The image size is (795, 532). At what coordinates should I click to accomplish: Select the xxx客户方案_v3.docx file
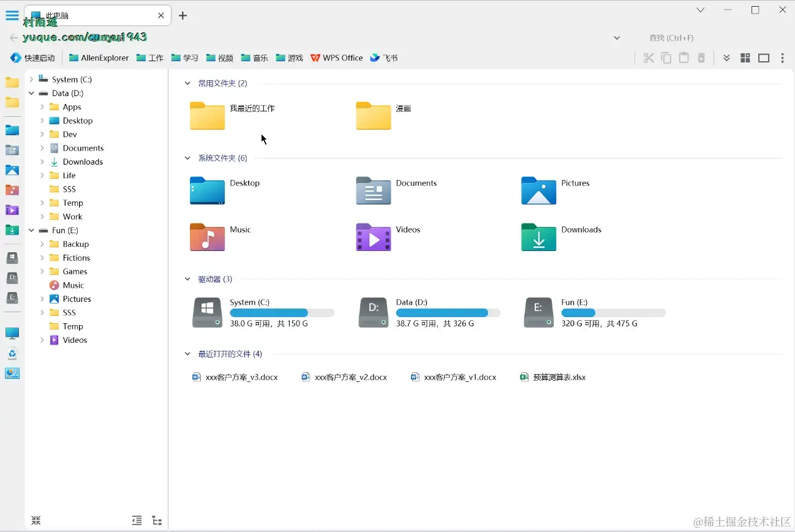tap(235, 377)
